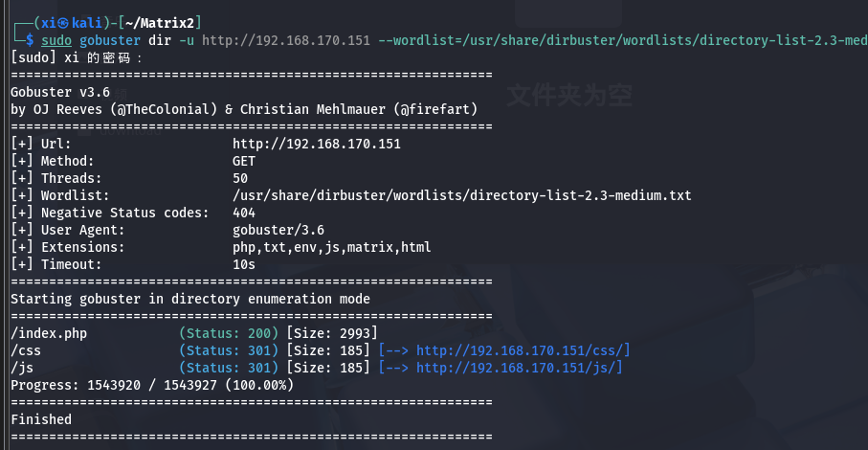Click the Kali skull symbol in prompt

click(64, 23)
